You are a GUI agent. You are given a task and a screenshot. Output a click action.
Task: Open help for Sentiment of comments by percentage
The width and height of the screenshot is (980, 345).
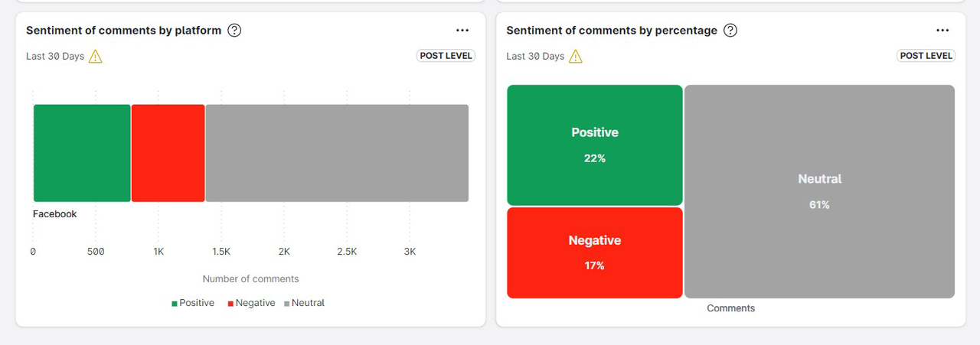tap(730, 31)
